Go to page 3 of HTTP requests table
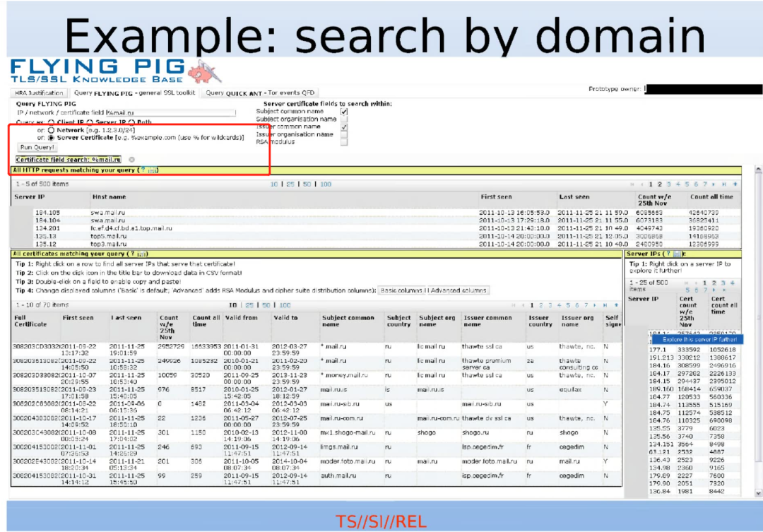This screenshot has width=763, height=532. pyautogui.click(x=668, y=184)
